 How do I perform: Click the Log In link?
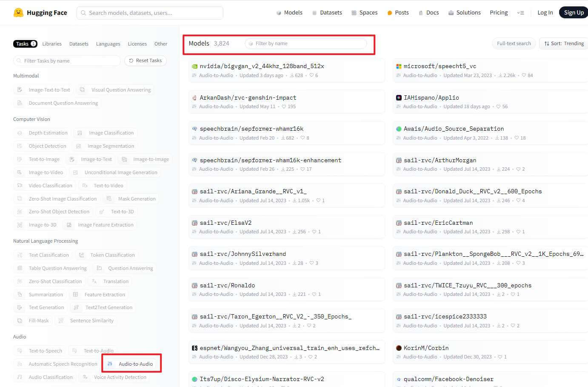tap(545, 13)
